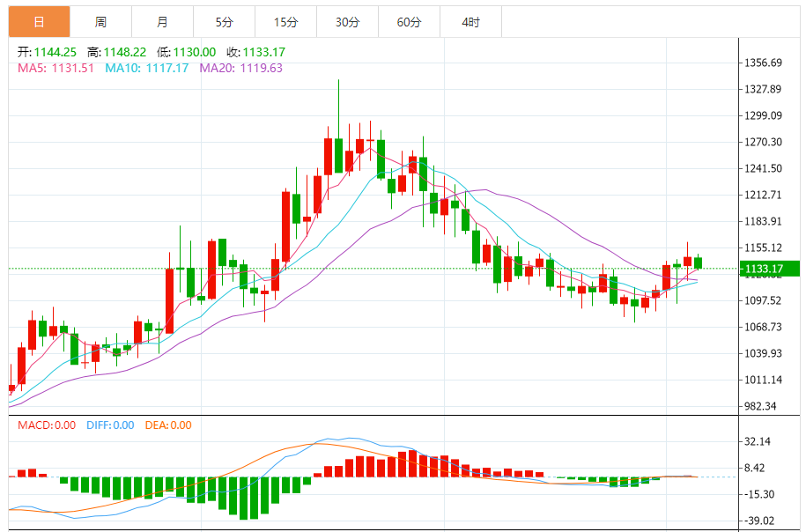
Task: Click the high price 1148.22
Action: point(125,52)
